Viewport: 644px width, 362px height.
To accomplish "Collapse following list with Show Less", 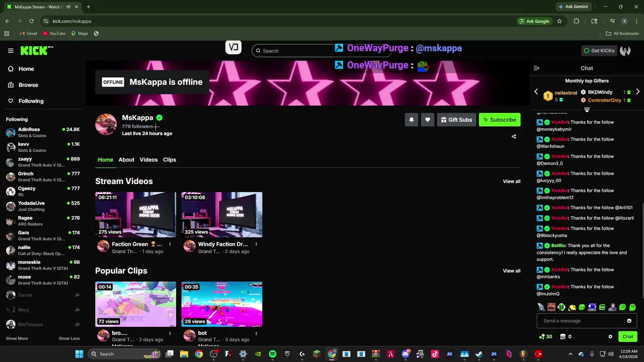I will click(69, 338).
